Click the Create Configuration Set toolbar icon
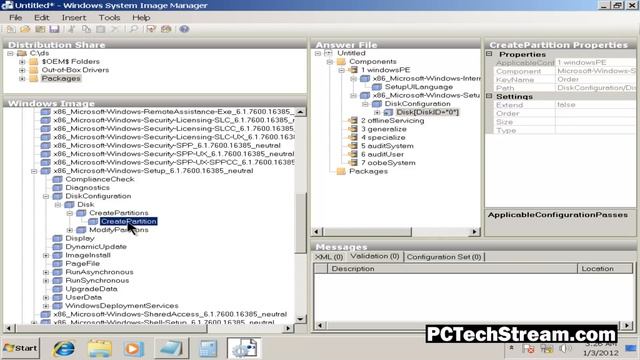This screenshot has height=360, width=640. tap(166, 29)
